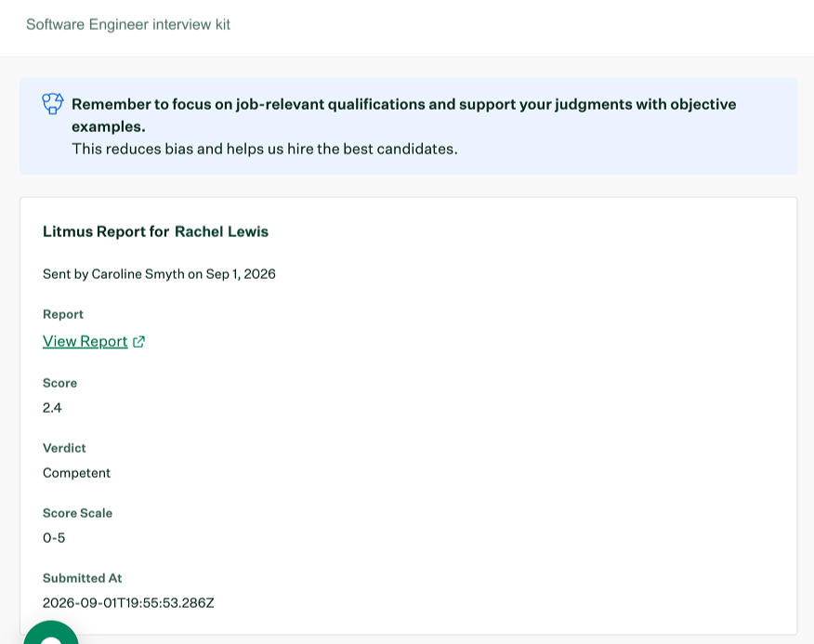Click the timestamp 2026-09-01T19:55:53.286Z
The image size is (814, 644).
pyautogui.click(x=128, y=603)
